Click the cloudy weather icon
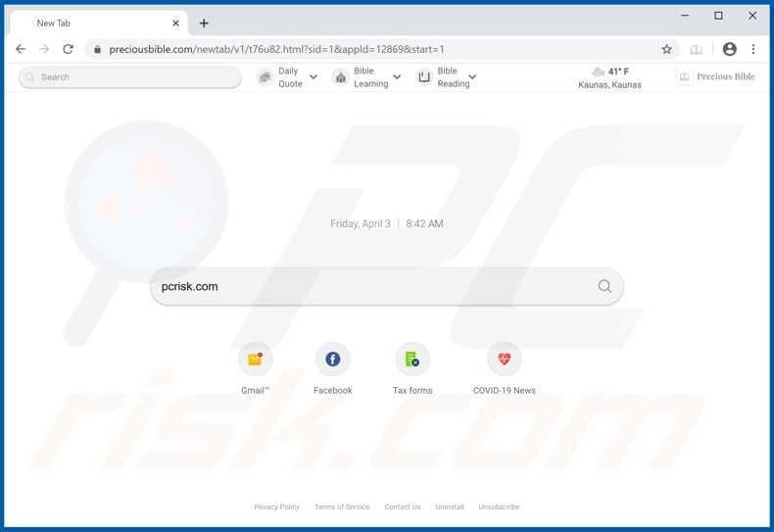The width and height of the screenshot is (774, 532). (x=599, y=73)
